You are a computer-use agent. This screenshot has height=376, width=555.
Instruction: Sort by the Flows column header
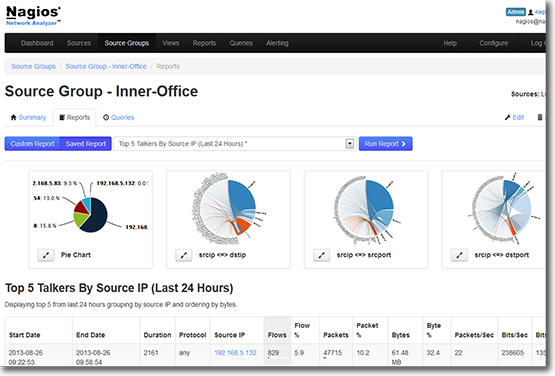click(x=277, y=335)
